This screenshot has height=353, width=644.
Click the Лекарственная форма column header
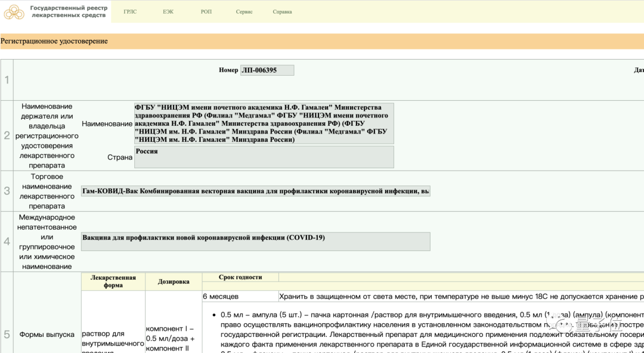(x=113, y=281)
